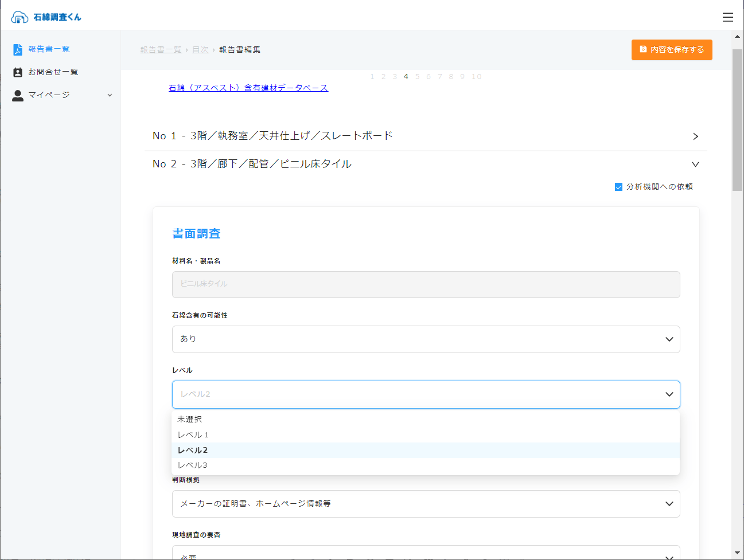Screen dimensions: 744x560
Task: Open the 判断根拠 dropdown
Action: [426, 504]
